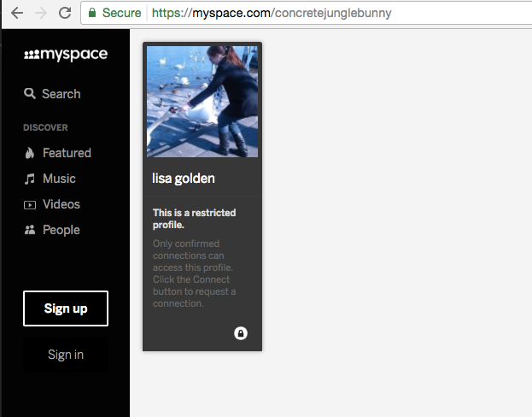Click the 'This is a restricted profile.' text
The height and width of the screenshot is (417, 532).
tap(194, 219)
